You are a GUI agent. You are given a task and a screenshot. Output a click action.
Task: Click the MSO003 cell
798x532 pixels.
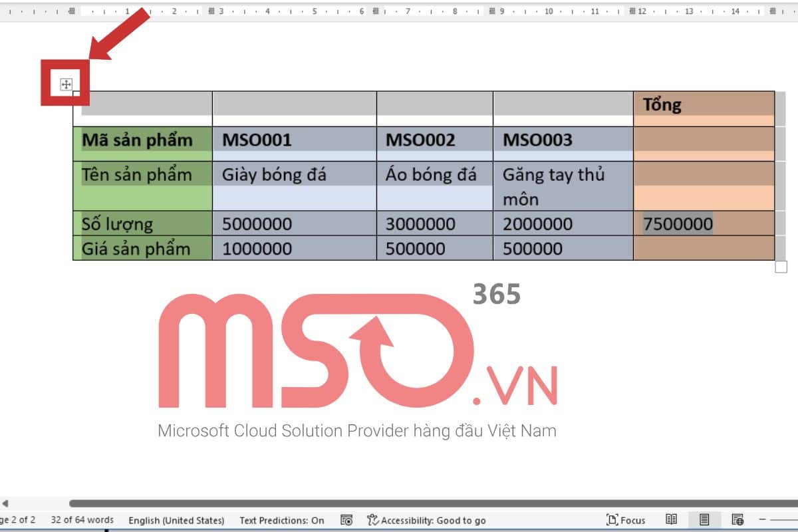(x=563, y=144)
